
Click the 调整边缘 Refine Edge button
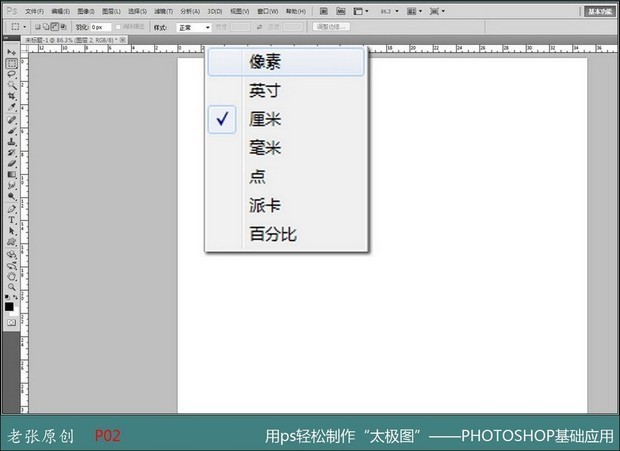tap(330, 27)
